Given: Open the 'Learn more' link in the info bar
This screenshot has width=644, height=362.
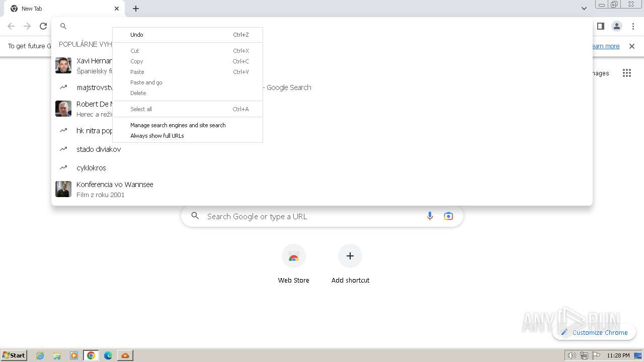Looking at the screenshot, I should pos(605,46).
